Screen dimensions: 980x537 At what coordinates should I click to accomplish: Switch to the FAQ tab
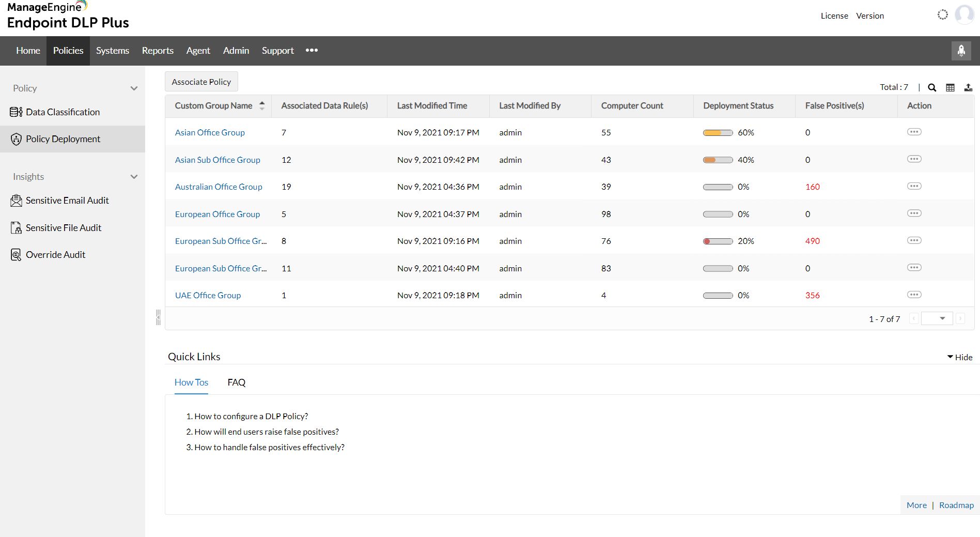click(237, 382)
